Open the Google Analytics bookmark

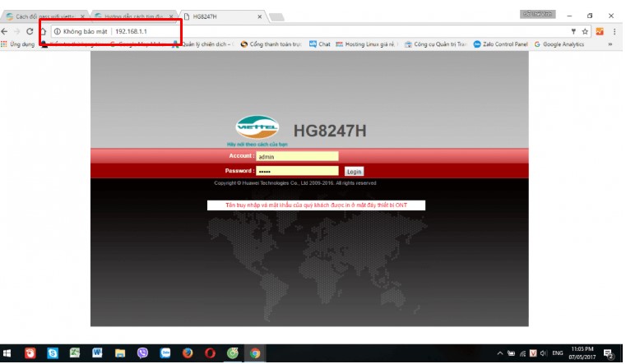point(559,44)
